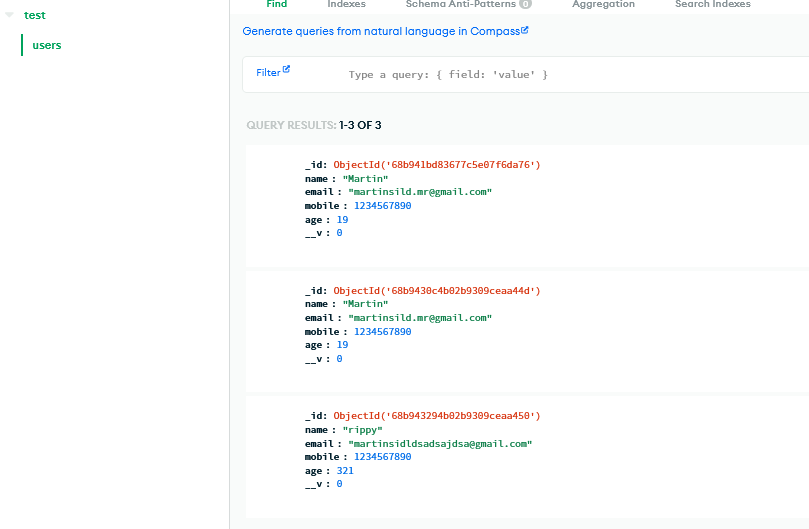The height and width of the screenshot is (529, 809).
Task: Open the Indexes tab
Action: [346, 4]
